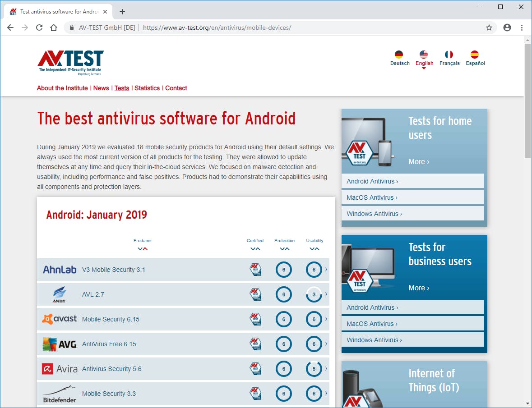Open home users MacOS Antivirus link

(412, 197)
